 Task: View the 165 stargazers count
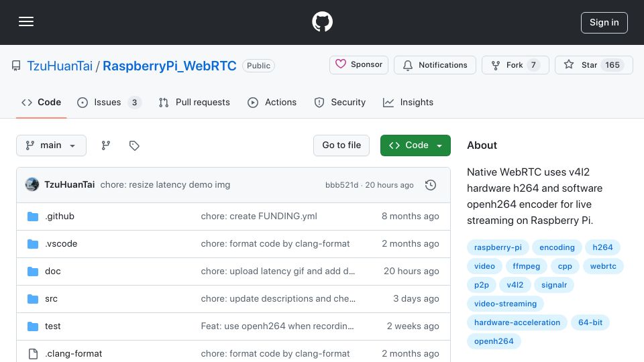point(612,65)
